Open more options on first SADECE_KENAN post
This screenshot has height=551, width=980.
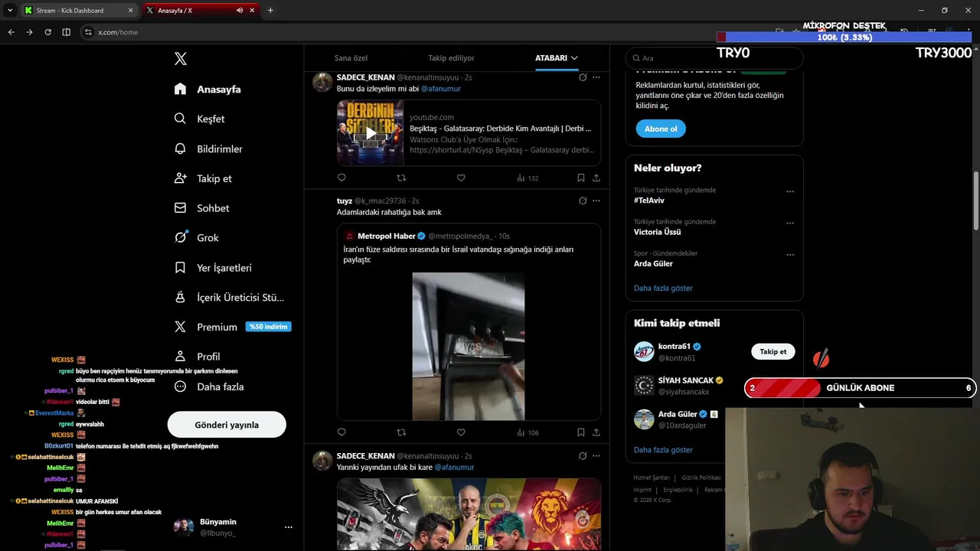tap(596, 77)
